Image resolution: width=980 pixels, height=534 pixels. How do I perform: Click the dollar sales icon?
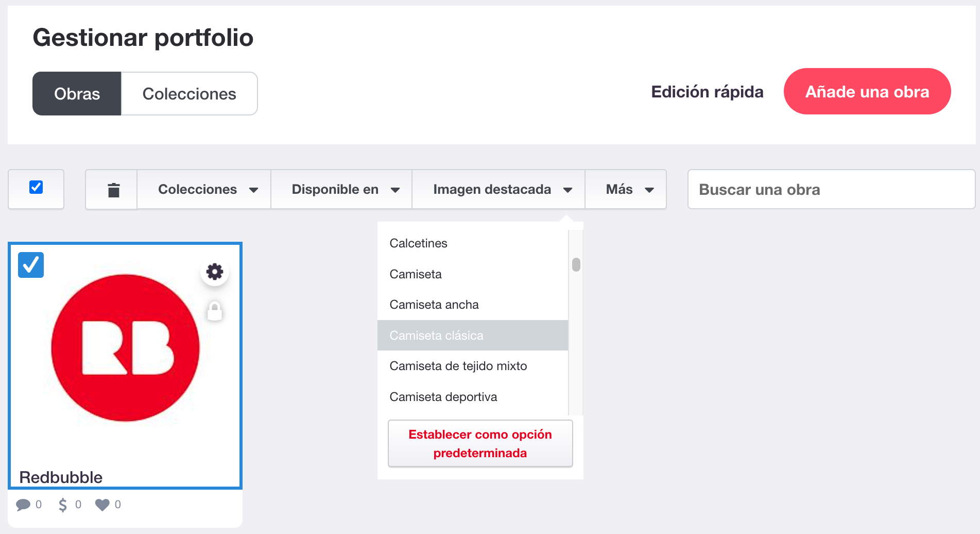pyautogui.click(x=63, y=505)
